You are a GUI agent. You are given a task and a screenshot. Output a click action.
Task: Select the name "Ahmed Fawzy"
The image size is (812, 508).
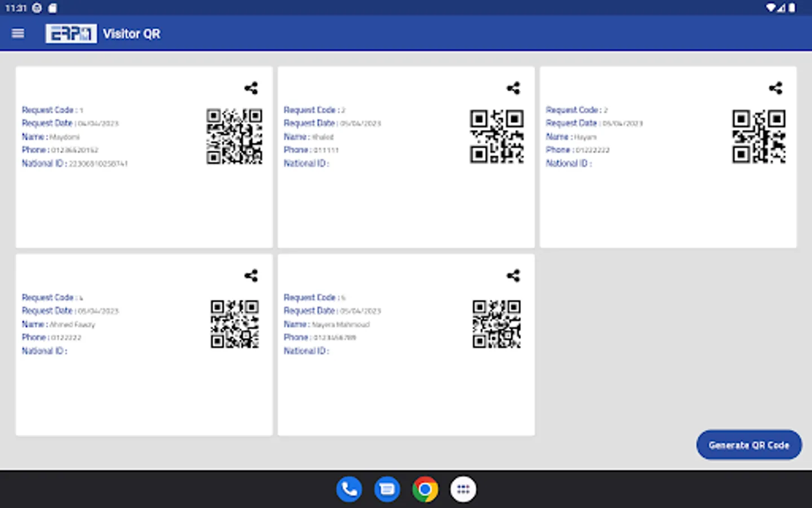click(72, 325)
